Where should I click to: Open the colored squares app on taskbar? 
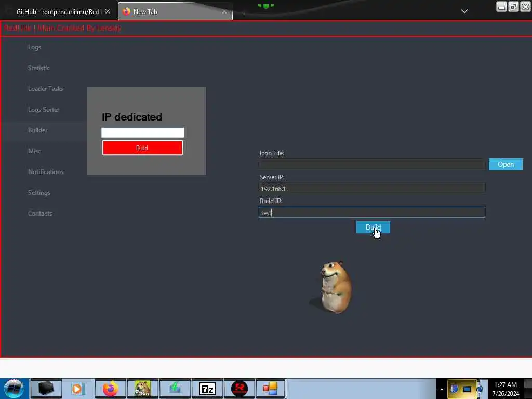[x=271, y=389]
